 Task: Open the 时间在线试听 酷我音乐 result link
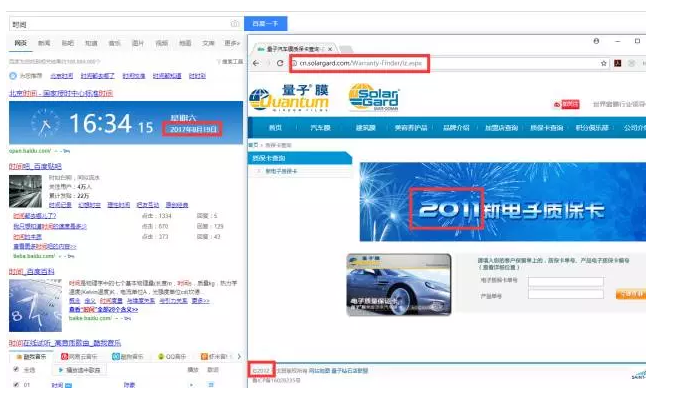click(65, 343)
